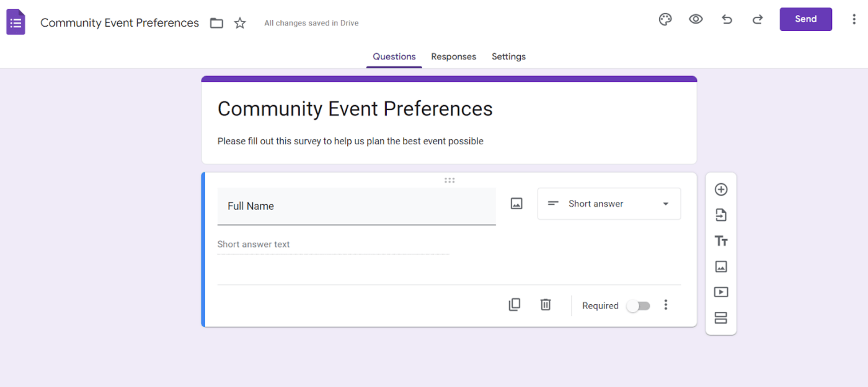Edit the Full Name question title
868x387 pixels.
(356, 206)
